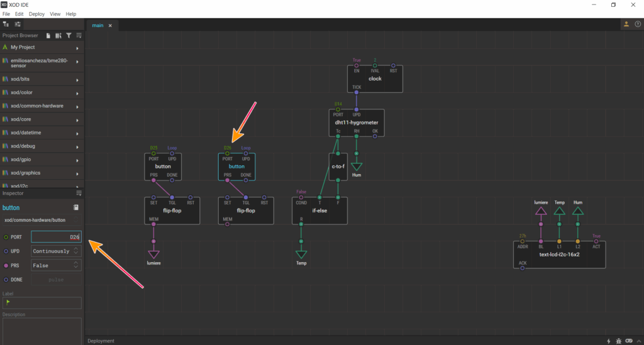
Task: Open the View menu
Action: pyautogui.click(x=55, y=14)
